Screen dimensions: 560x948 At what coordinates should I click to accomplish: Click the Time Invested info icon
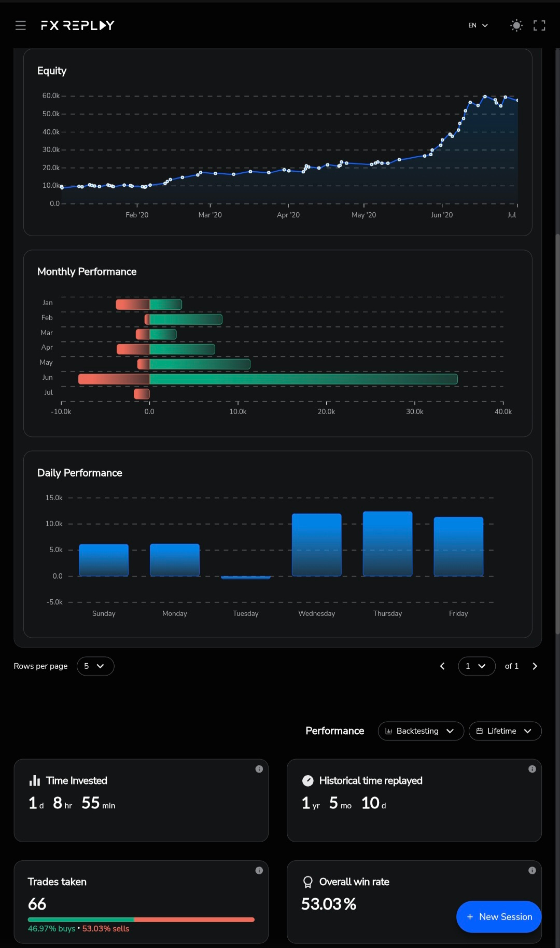tap(259, 769)
